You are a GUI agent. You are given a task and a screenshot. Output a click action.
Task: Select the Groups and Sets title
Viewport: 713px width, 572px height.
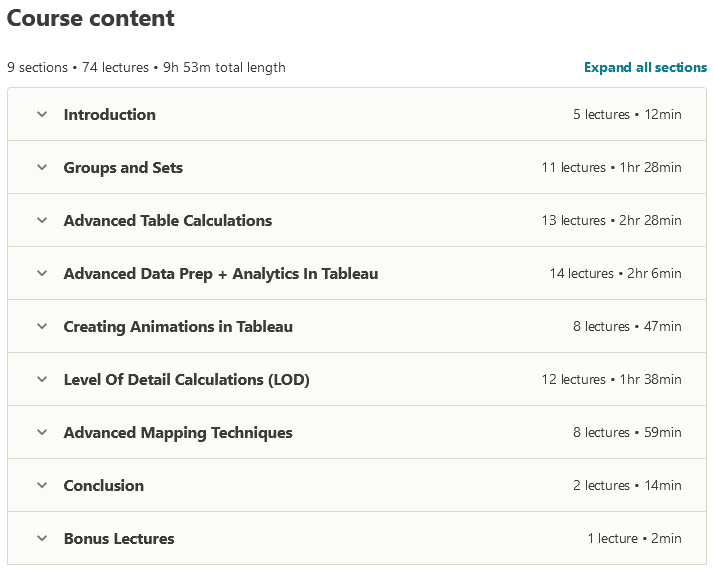(123, 167)
